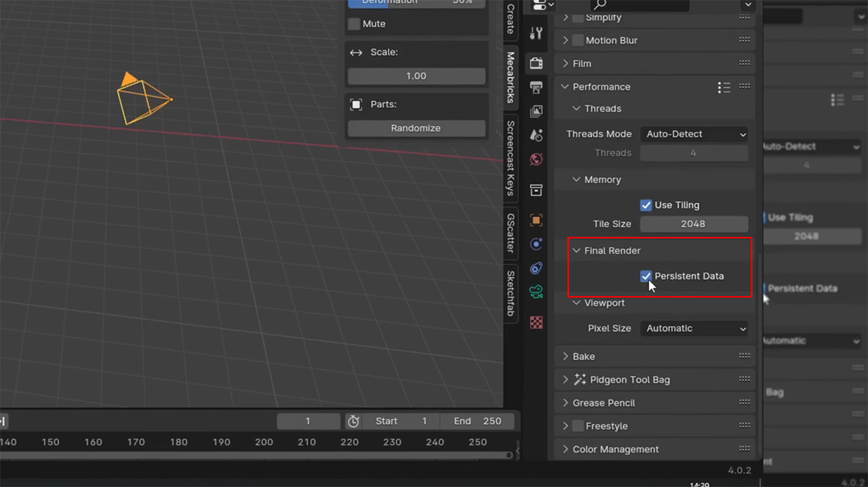Open the green camera Object Data properties
Screen dimensions: 868x487
pos(536,293)
